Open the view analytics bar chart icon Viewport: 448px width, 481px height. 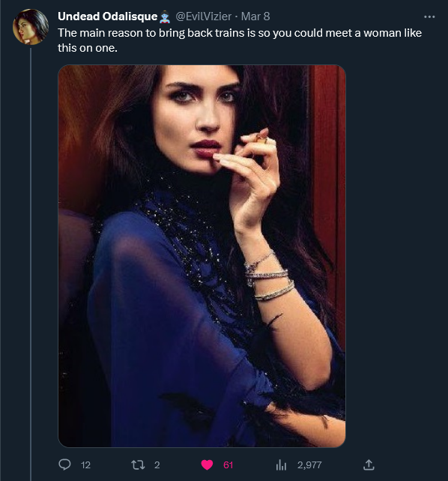pyautogui.click(x=281, y=465)
